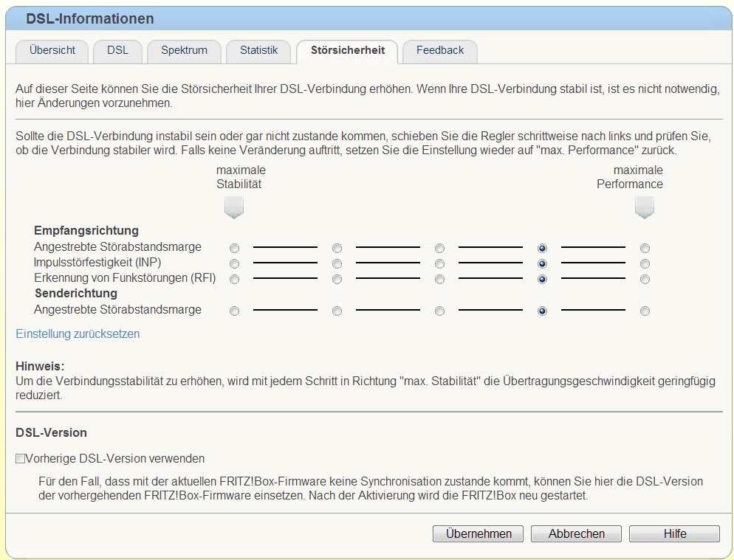734x560 pixels.
Task: Set Empfangsrichtung Störabstandsmarge to maximum stability
Action: click(x=235, y=248)
